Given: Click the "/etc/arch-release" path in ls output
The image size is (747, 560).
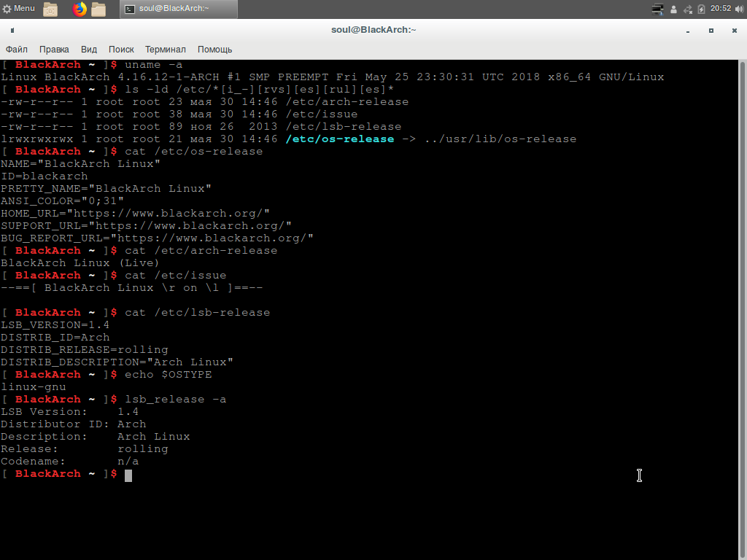Looking at the screenshot, I should click(347, 102).
